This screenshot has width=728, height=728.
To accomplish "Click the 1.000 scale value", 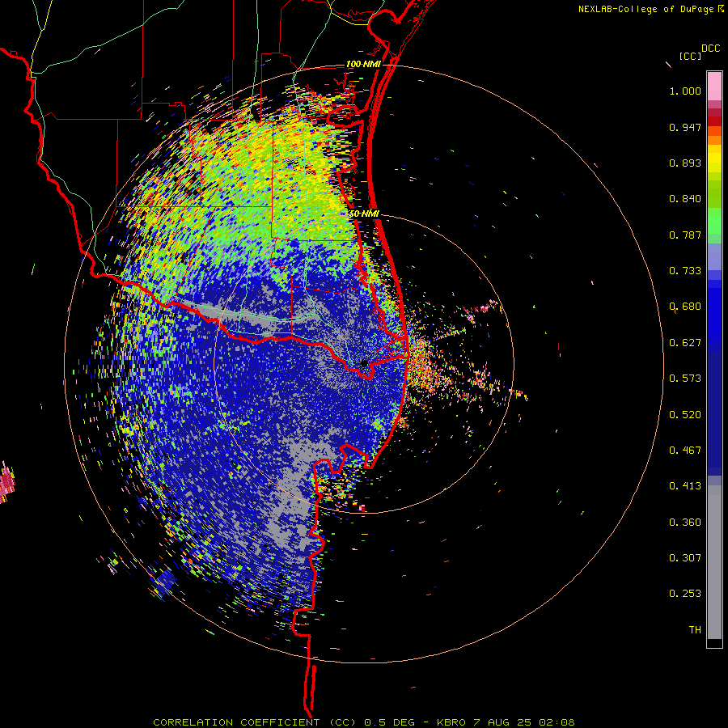I will (685, 91).
